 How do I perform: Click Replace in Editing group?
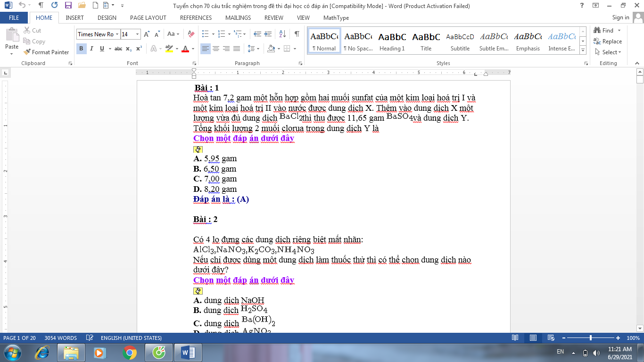tap(608, 41)
